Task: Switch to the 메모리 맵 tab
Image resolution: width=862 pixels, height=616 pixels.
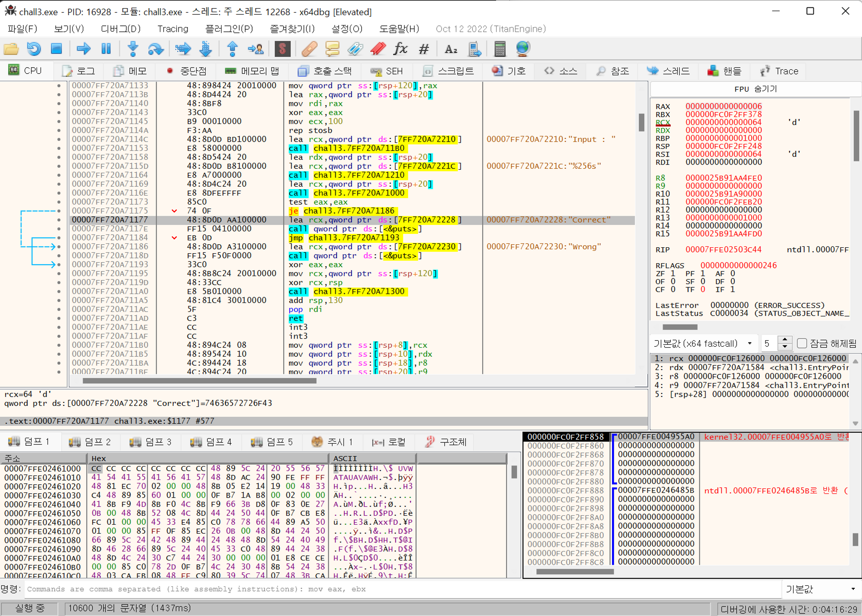Action: coord(252,71)
